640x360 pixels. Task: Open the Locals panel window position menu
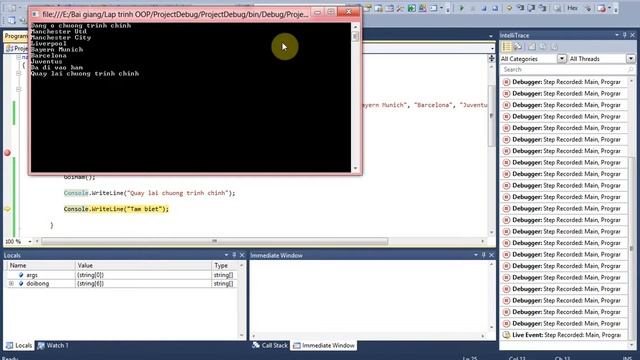226,255
